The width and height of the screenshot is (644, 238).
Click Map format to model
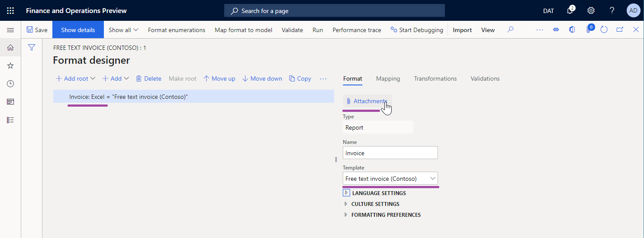coord(244,30)
